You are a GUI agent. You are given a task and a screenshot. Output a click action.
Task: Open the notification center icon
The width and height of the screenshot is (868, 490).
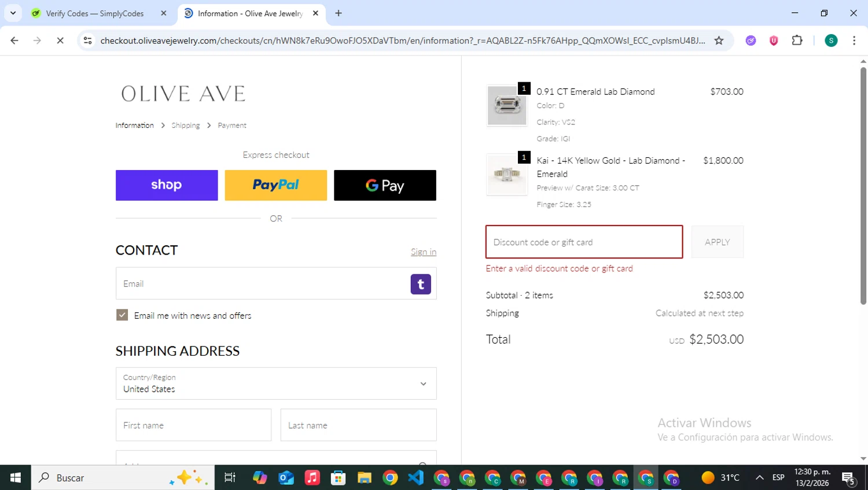[849, 478]
